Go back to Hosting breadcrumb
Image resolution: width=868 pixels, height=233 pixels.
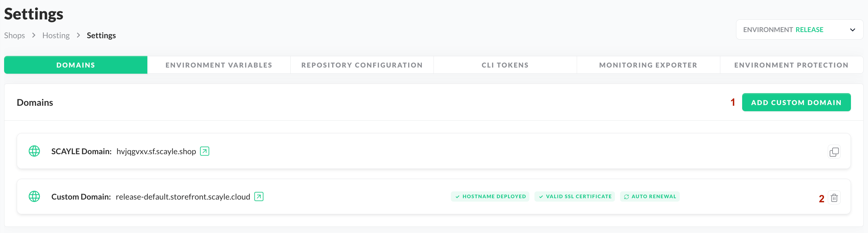[56, 35]
